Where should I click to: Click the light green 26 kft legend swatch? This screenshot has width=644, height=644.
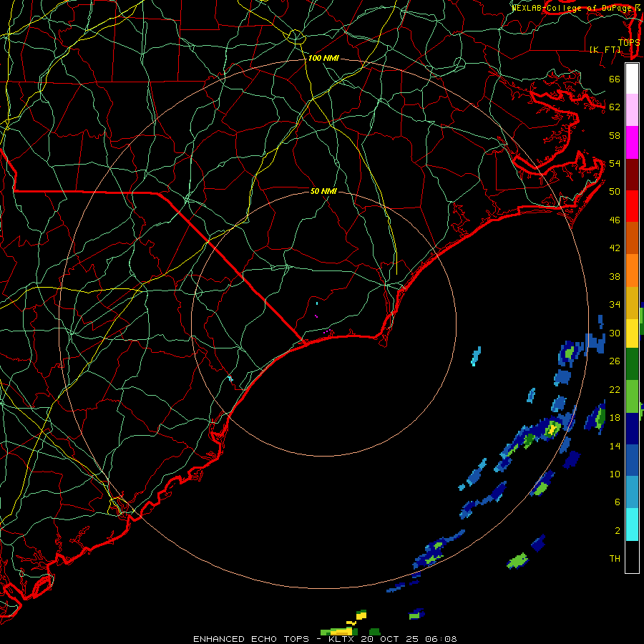[632, 396]
